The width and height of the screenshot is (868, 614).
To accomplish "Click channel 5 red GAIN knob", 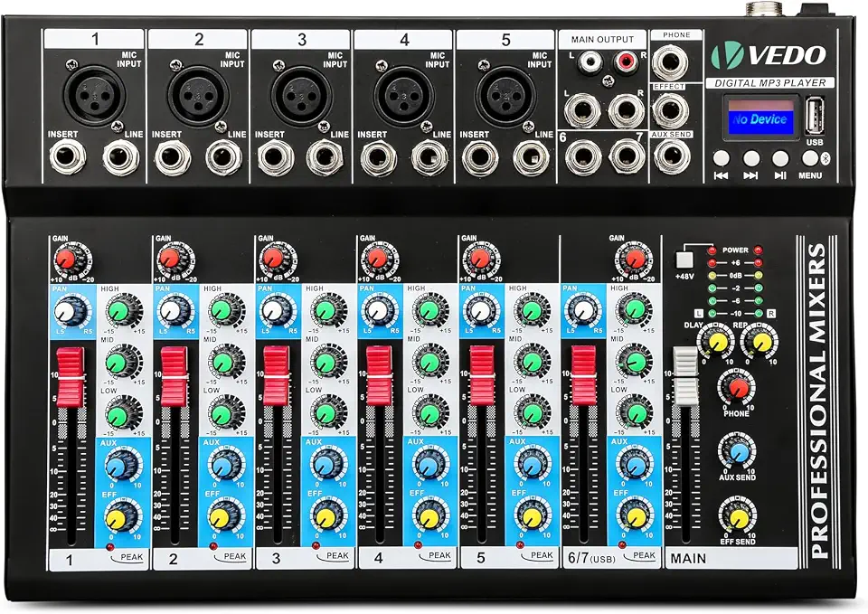I will [478, 258].
